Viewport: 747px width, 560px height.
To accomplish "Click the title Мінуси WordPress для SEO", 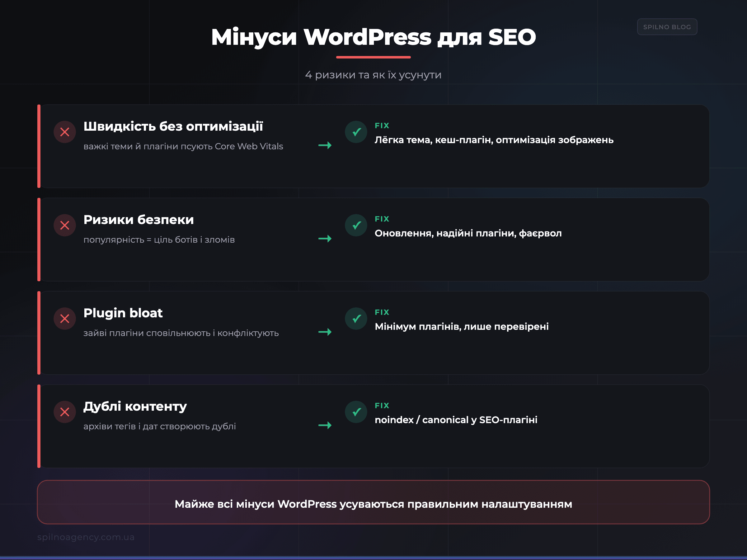I will 374,37.
